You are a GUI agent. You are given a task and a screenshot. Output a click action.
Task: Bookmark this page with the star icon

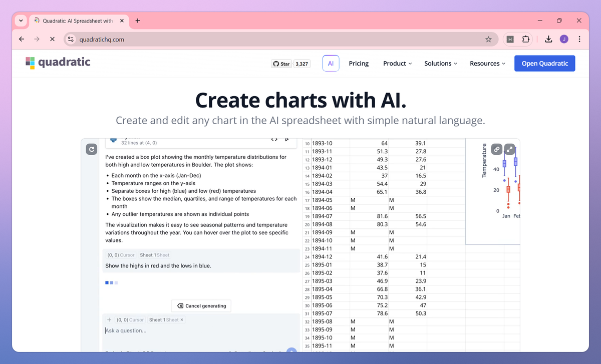coord(488,39)
